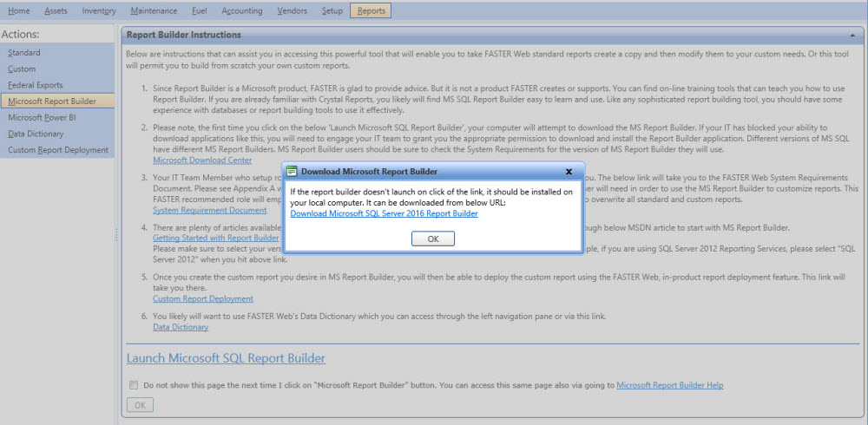Open the Vendors menu

click(x=292, y=10)
